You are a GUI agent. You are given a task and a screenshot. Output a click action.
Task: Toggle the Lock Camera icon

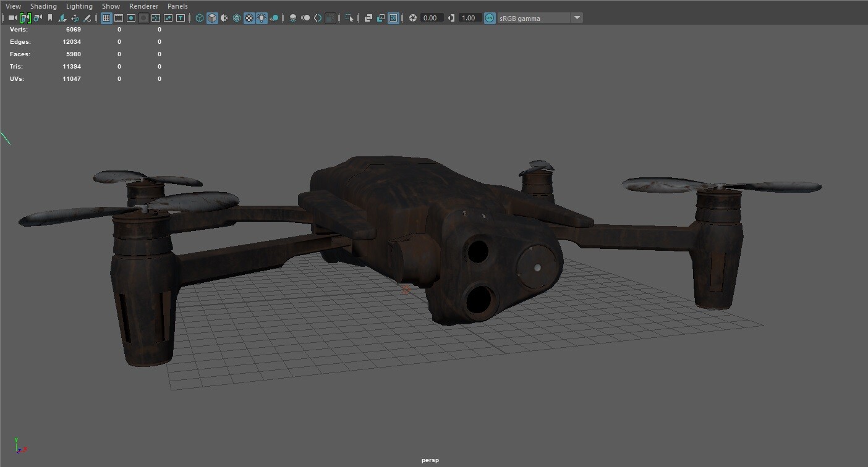25,18
